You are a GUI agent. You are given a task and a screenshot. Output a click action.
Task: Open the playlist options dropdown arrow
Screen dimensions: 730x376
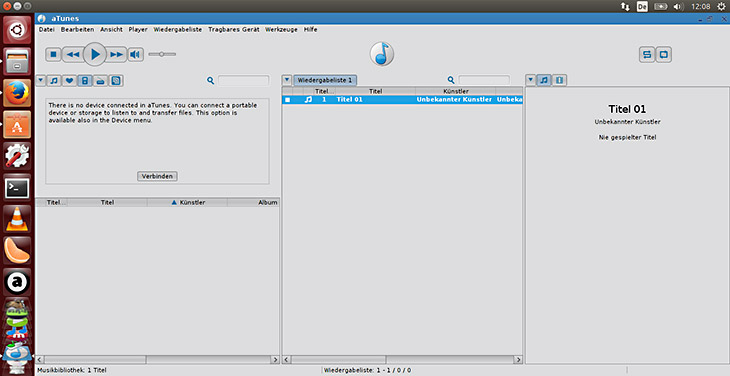(287, 80)
